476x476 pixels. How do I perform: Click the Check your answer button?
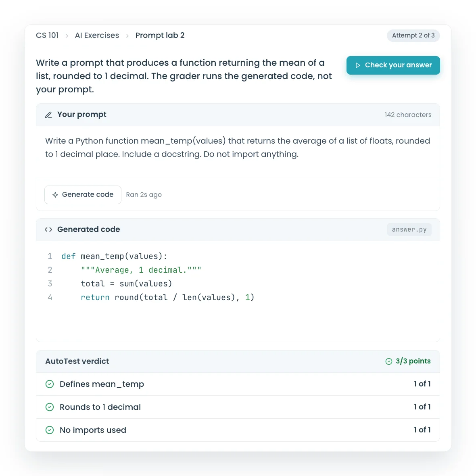tap(393, 65)
